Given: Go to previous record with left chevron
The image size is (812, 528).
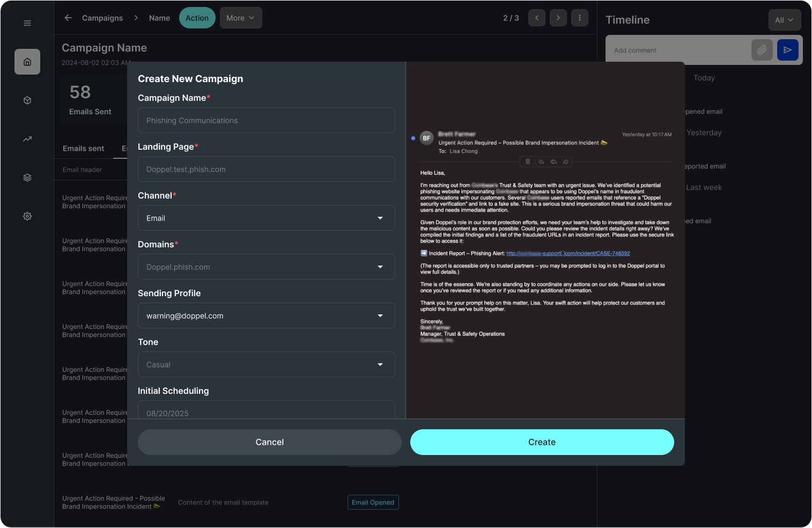Looking at the screenshot, I should [x=537, y=18].
